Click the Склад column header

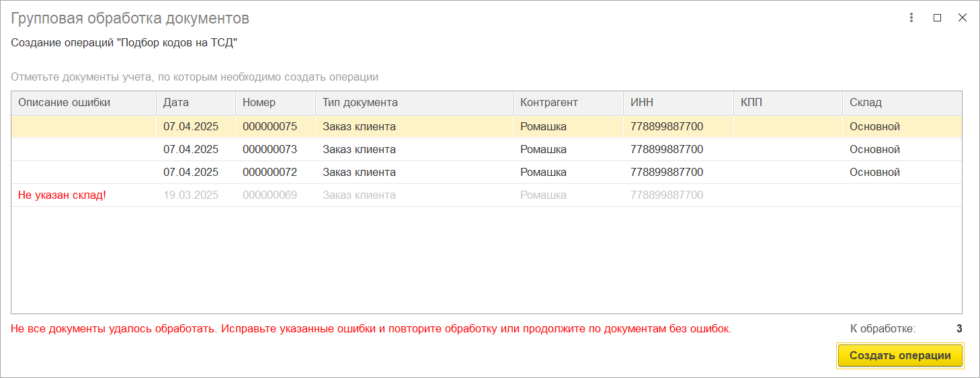pos(902,103)
